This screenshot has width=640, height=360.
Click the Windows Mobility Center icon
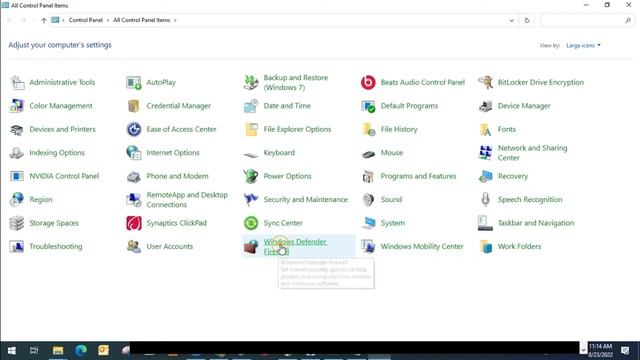(x=368, y=247)
